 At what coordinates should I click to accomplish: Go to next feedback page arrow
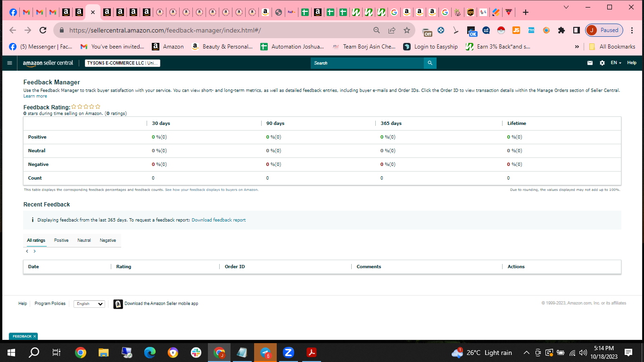click(34, 251)
